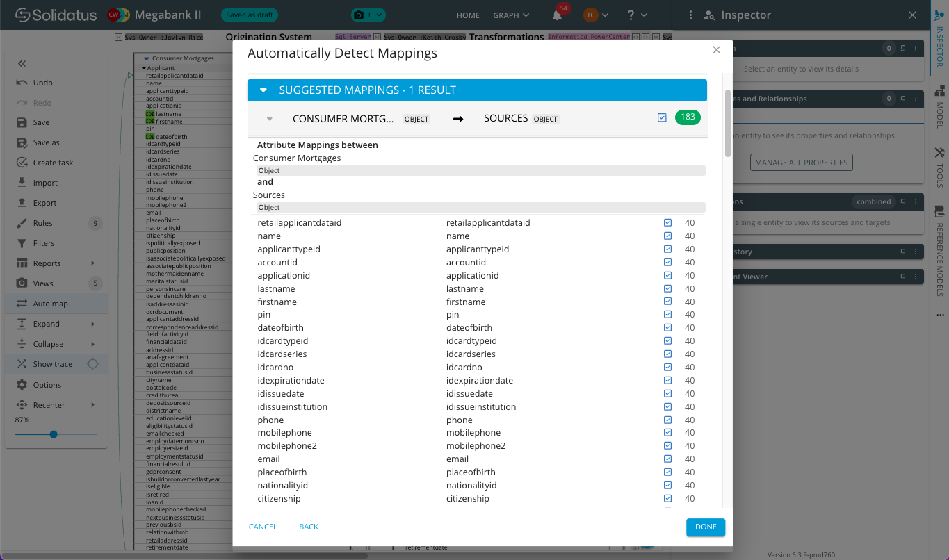Open the Views camera icon in sidebar
949x560 pixels.
[x=22, y=283]
